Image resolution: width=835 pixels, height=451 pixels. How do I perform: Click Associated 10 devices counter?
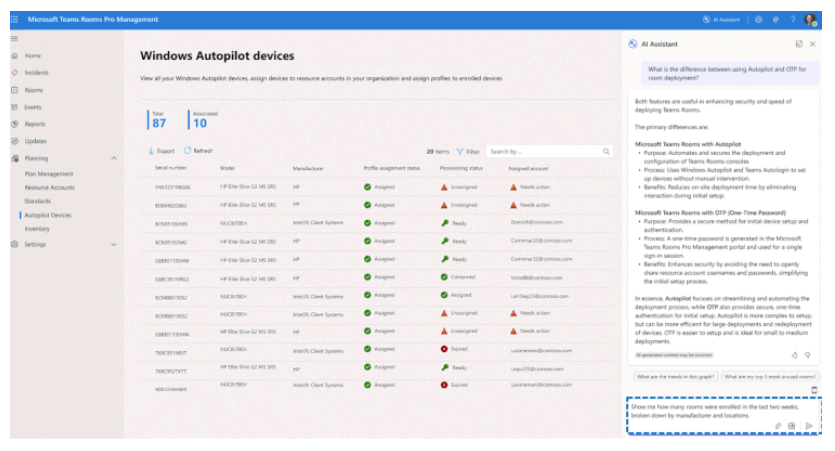pos(203,120)
